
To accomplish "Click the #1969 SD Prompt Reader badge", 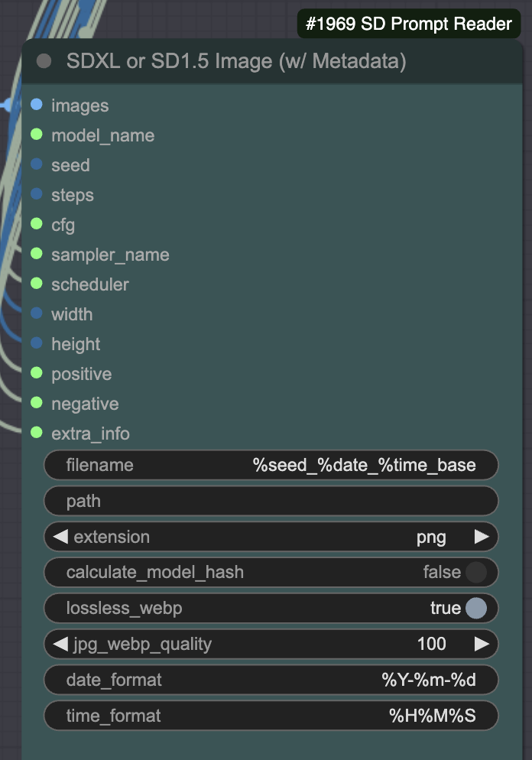I will (x=407, y=24).
